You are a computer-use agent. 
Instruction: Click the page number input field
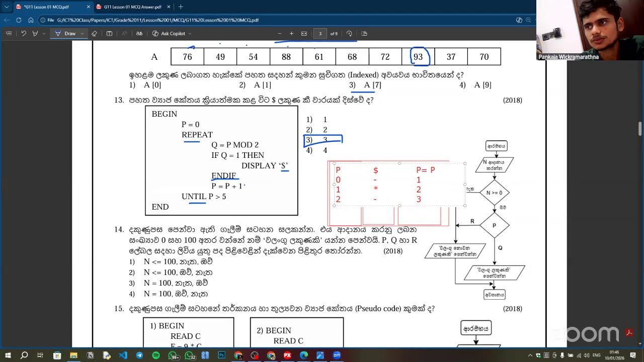320,34
